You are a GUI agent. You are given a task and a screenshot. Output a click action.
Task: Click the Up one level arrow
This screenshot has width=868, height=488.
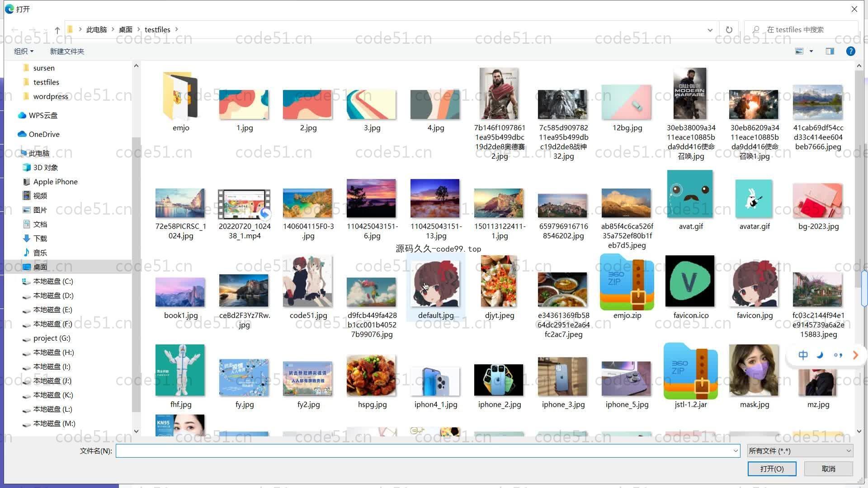point(57,30)
